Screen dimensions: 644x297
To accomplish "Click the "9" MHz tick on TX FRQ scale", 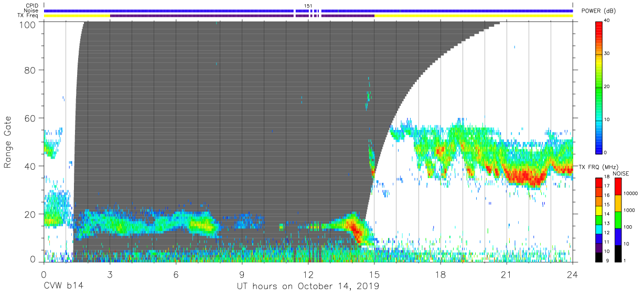I will pyautogui.click(x=607, y=260).
